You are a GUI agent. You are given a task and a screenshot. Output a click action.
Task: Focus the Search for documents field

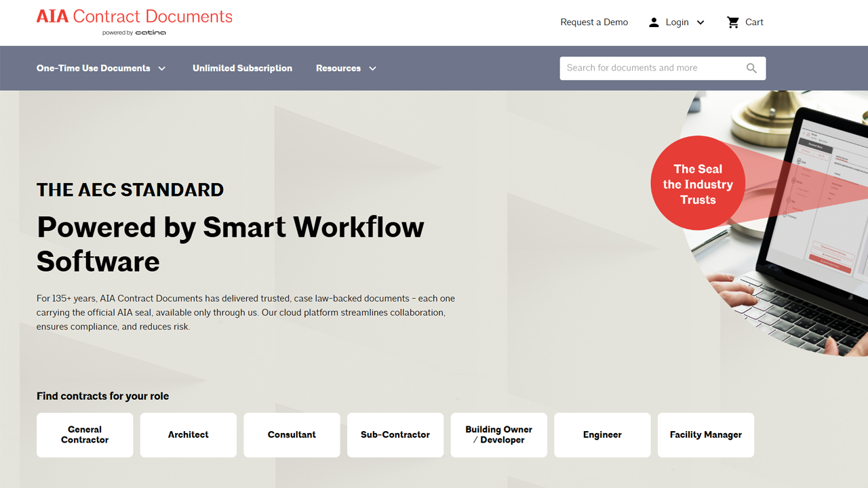tap(651, 68)
